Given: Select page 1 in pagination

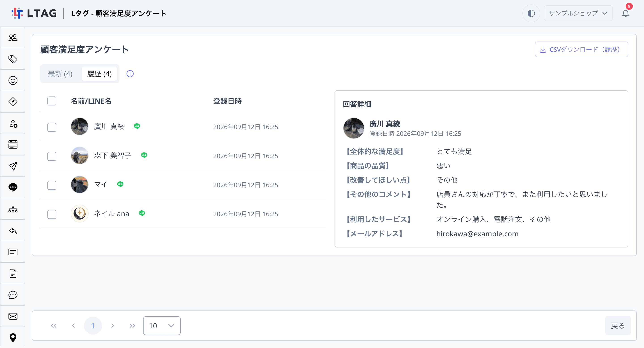Looking at the screenshot, I should coord(93,326).
